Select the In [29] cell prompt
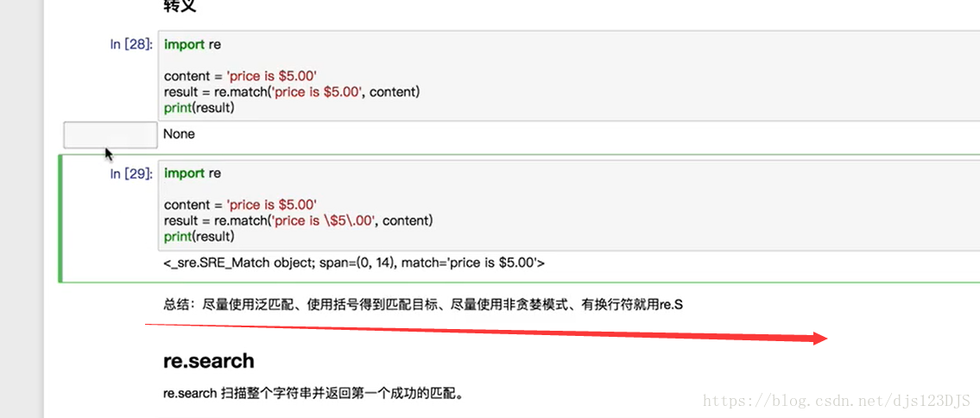 pyautogui.click(x=131, y=174)
